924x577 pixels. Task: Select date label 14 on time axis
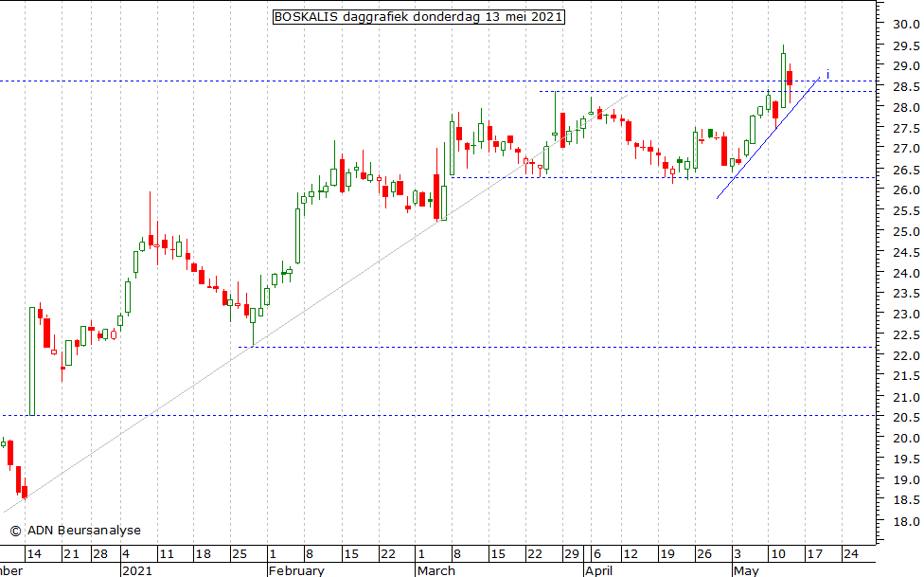[x=34, y=554]
